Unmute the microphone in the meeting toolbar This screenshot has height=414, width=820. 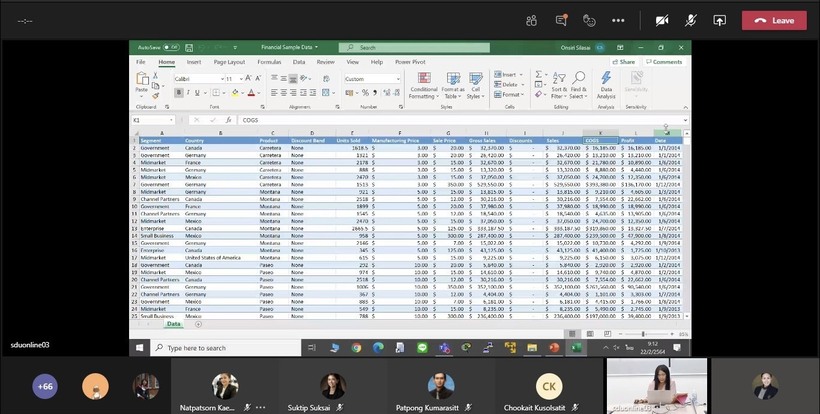coord(690,20)
